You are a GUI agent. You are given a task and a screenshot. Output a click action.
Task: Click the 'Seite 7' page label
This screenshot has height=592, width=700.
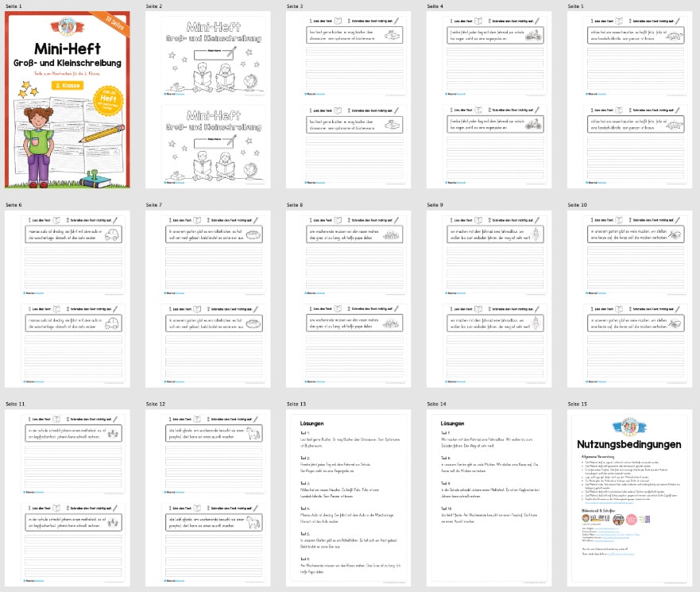[x=154, y=205]
